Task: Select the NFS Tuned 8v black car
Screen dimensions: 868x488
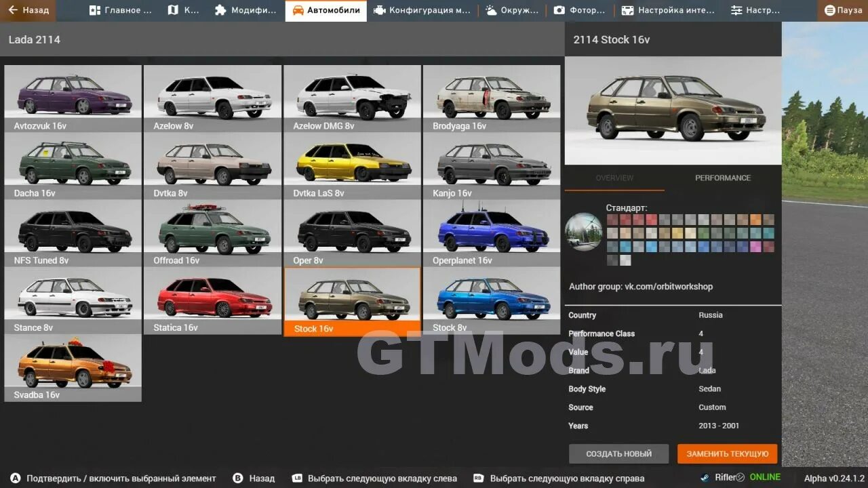Action: coord(73,232)
